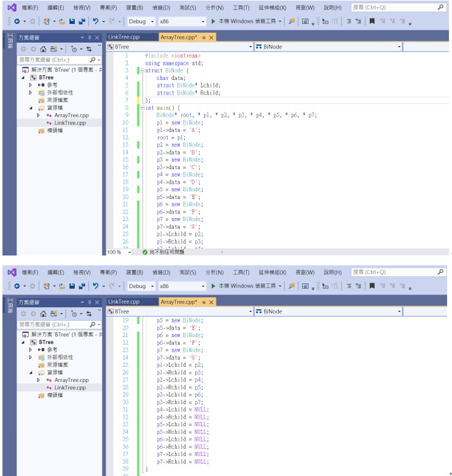
Task: Switch to LinkTree.cpp tab in lower editor
Action: click(x=124, y=302)
